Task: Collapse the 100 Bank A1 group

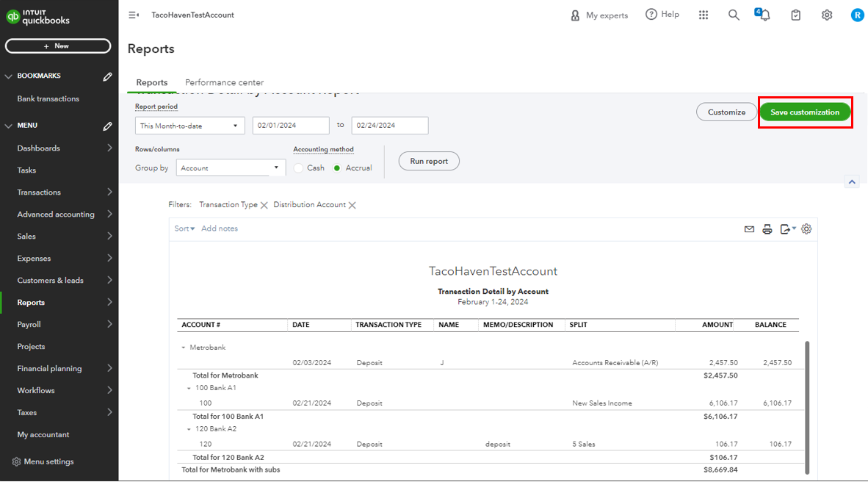Action: (x=189, y=389)
